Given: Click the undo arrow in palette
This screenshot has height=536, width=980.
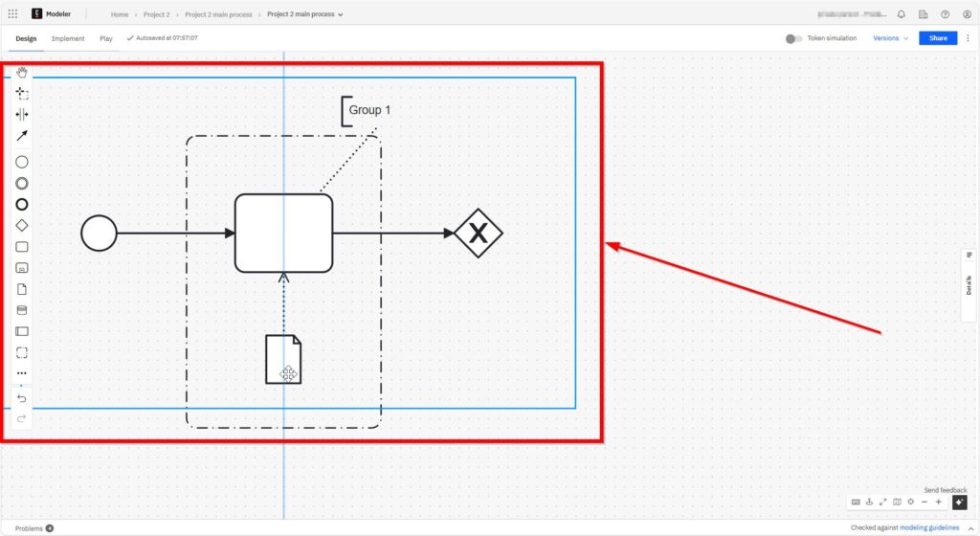Looking at the screenshot, I should (22, 398).
